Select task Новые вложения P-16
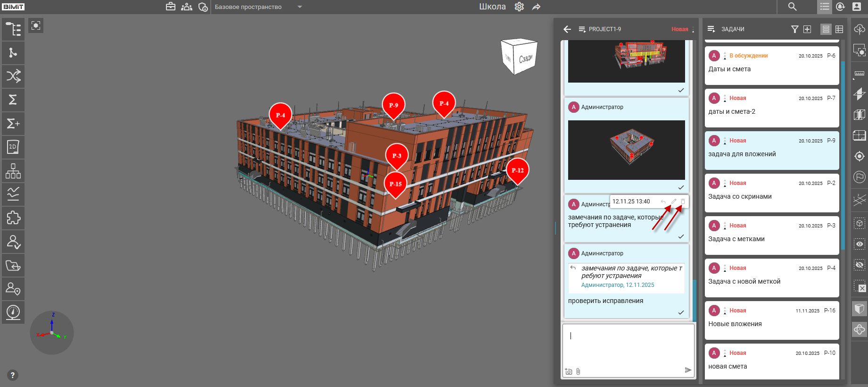The width and height of the screenshot is (868, 387). [x=771, y=320]
